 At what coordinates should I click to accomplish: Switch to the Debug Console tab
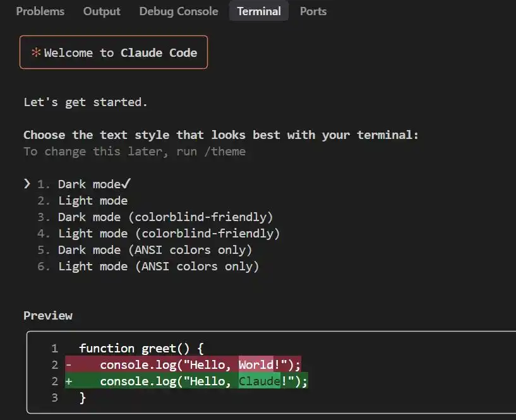[x=178, y=11]
